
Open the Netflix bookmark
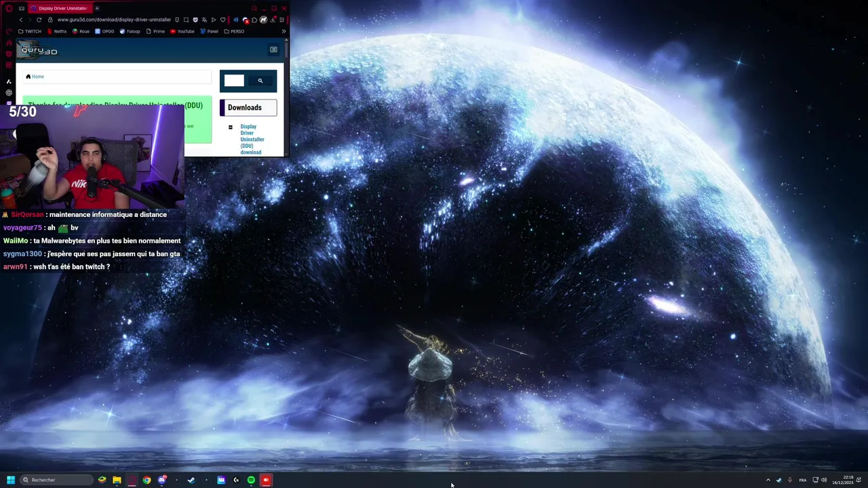coord(57,31)
